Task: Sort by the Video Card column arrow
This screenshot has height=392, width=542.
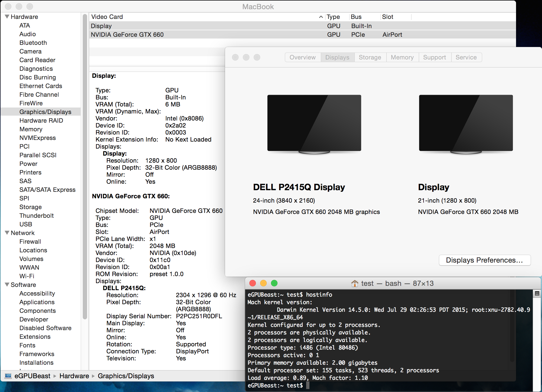Action: (321, 17)
